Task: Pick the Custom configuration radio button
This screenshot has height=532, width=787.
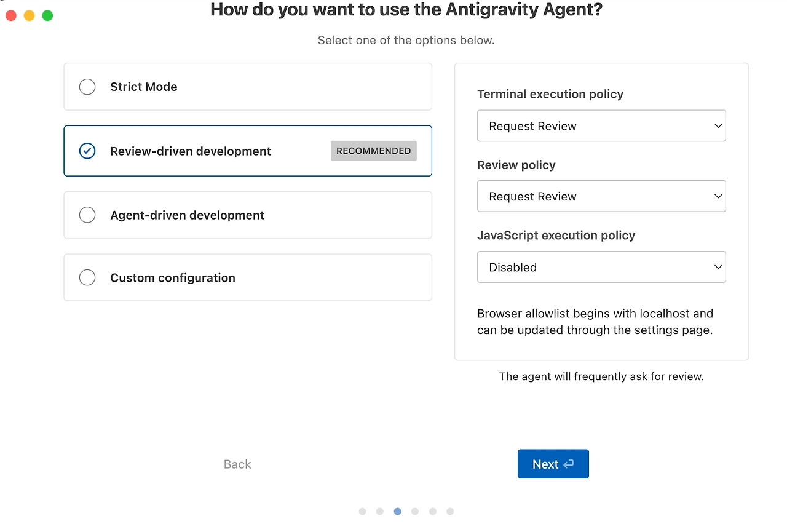Action: click(x=87, y=277)
